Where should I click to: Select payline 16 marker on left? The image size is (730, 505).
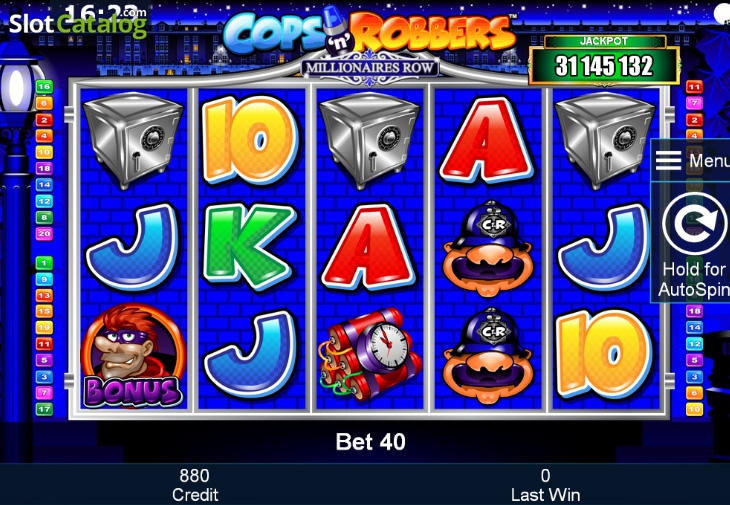44,87
